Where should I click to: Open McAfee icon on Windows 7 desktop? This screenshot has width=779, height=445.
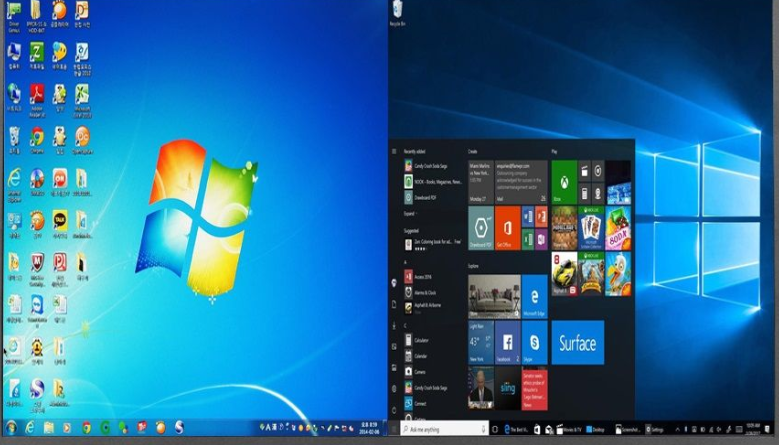pyautogui.click(x=37, y=269)
